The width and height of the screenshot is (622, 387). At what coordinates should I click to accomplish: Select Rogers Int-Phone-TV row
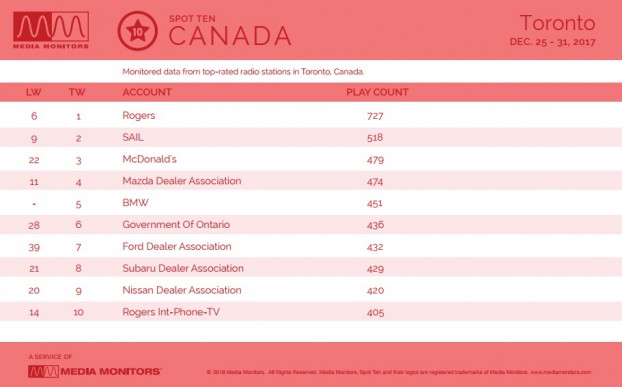311,312
